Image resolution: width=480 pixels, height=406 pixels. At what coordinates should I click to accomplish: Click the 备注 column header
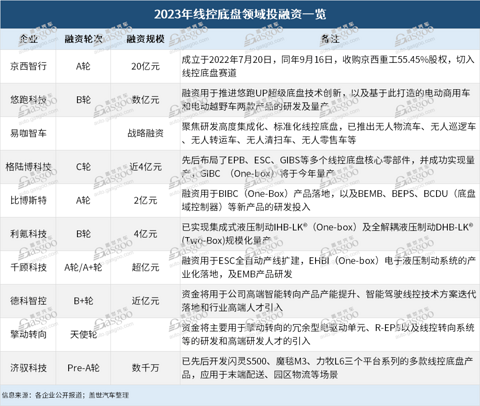tap(330, 39)
